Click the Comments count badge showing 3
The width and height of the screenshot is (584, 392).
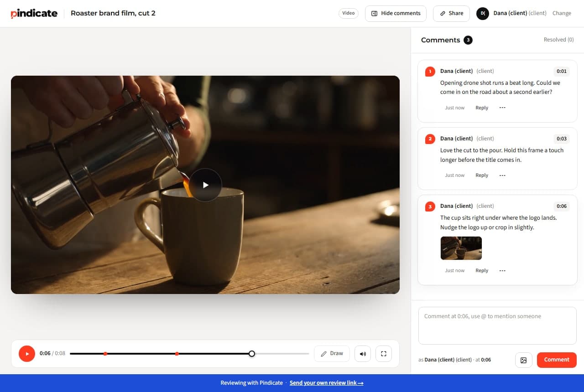tap(468, 40)
